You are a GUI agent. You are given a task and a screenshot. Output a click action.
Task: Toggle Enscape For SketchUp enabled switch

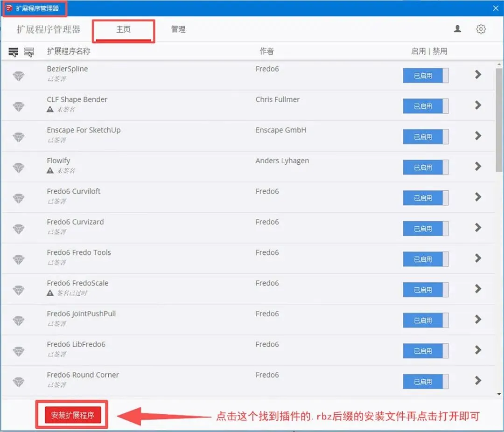426,137
